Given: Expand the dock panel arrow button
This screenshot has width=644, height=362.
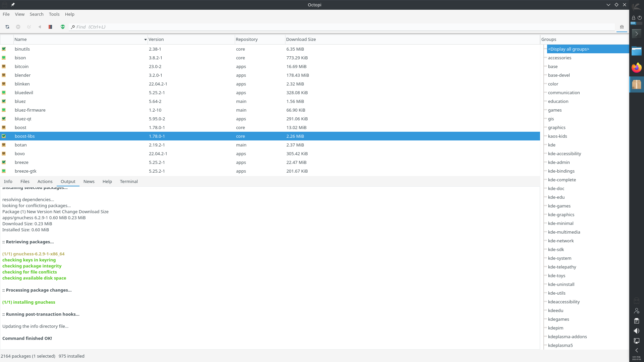Looking at the screenshot, I should [636, 34].
